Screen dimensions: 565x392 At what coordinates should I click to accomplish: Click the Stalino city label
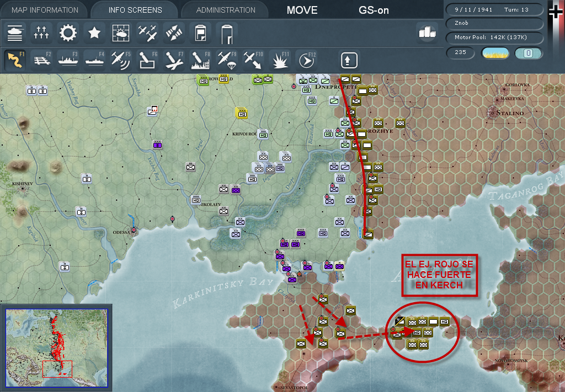click(x=510, y=113)
